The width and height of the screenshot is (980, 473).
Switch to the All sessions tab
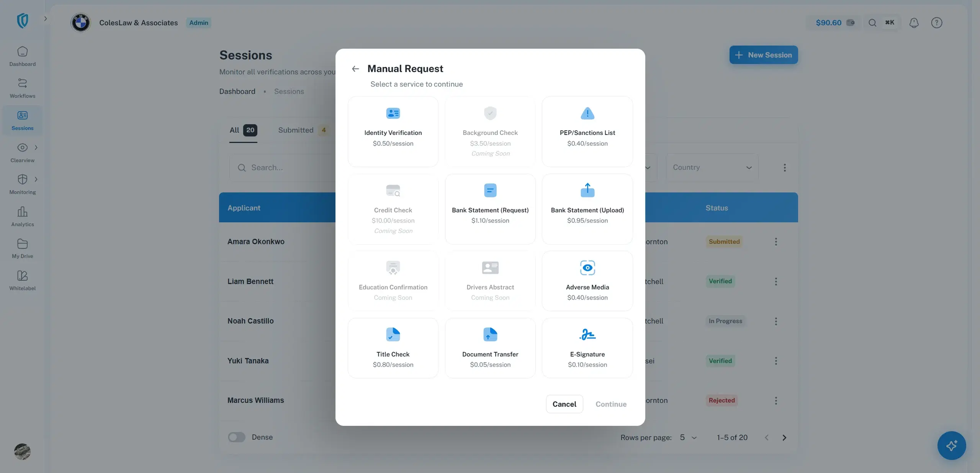click(243, 130)
